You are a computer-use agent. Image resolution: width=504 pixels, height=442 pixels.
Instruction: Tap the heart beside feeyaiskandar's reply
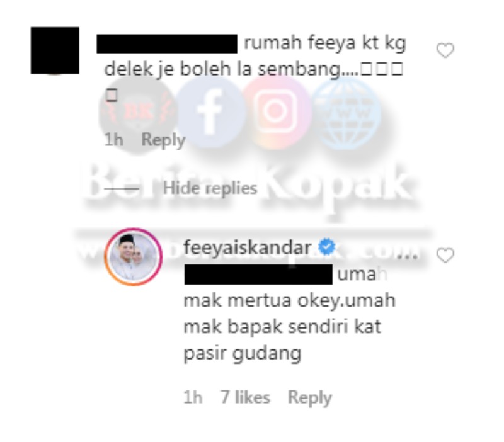(x=445, y=256)
